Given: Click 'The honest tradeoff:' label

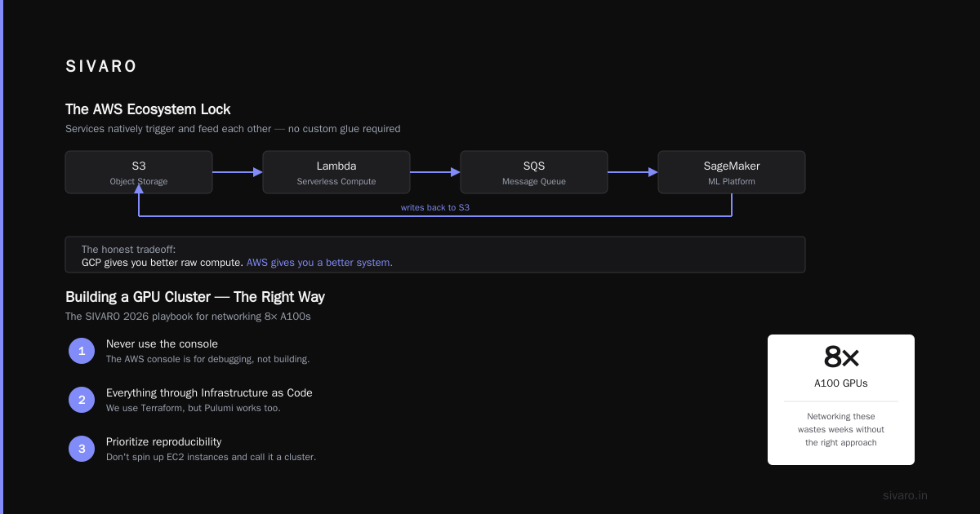Looking at the screenshot, I should 128,250.
